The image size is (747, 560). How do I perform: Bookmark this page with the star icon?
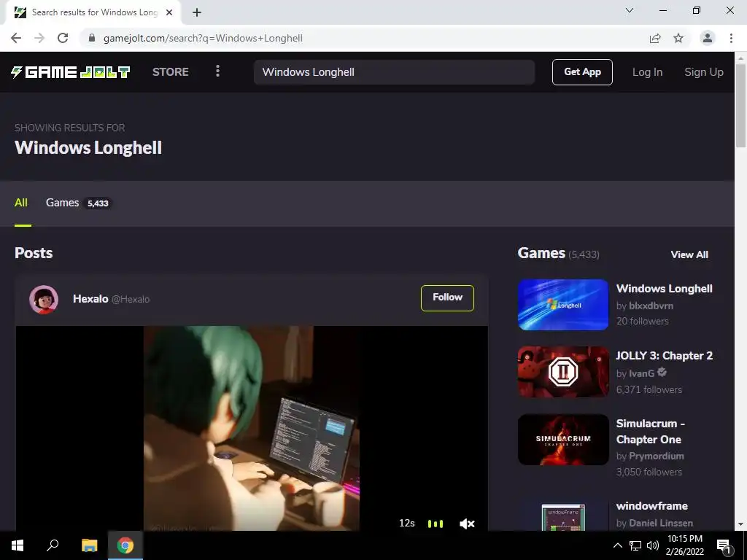tap(678, 38)
